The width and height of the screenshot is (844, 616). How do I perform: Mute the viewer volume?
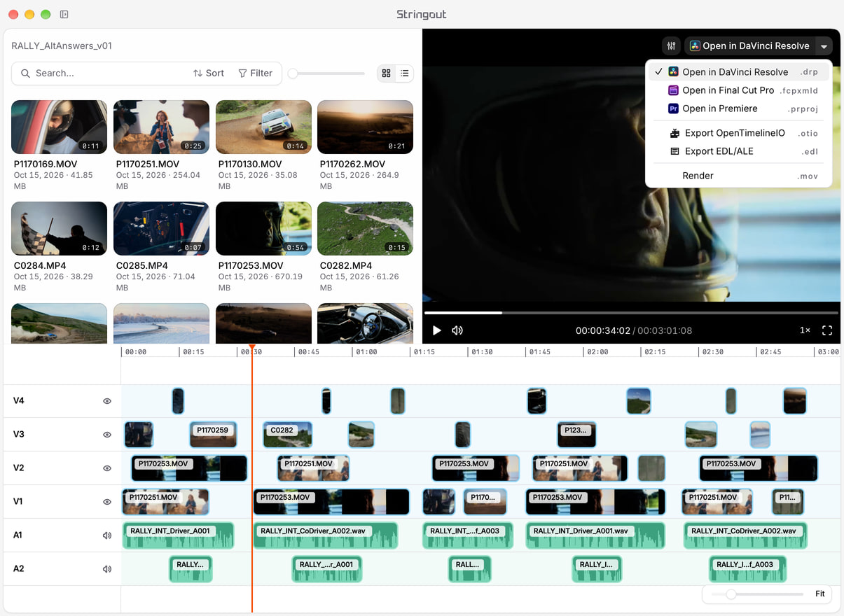pos(457,330)
